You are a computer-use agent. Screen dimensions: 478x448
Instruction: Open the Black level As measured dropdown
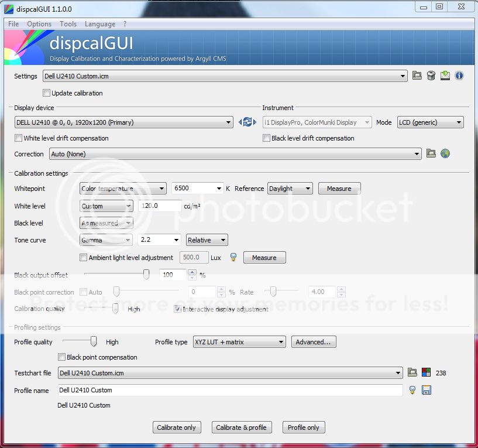coord(106,223)
